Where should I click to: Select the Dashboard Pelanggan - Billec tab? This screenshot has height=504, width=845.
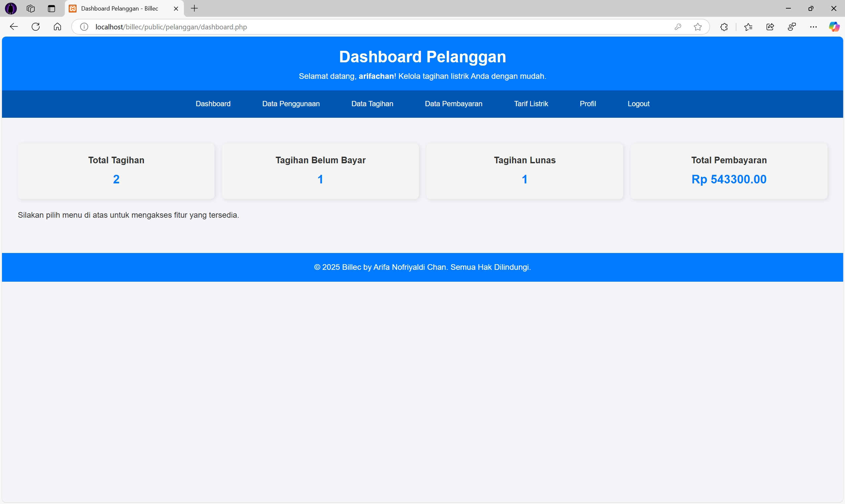[124, 9]
